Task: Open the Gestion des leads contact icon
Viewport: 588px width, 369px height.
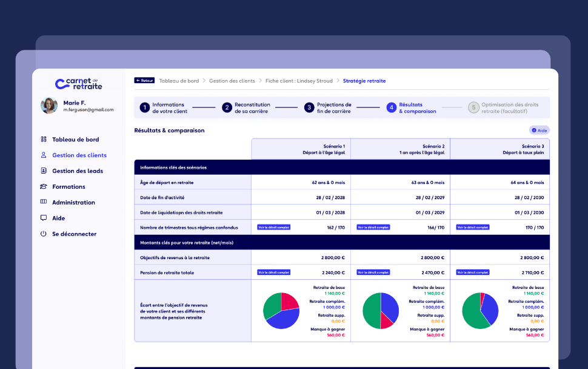Action: click(44, 171)
